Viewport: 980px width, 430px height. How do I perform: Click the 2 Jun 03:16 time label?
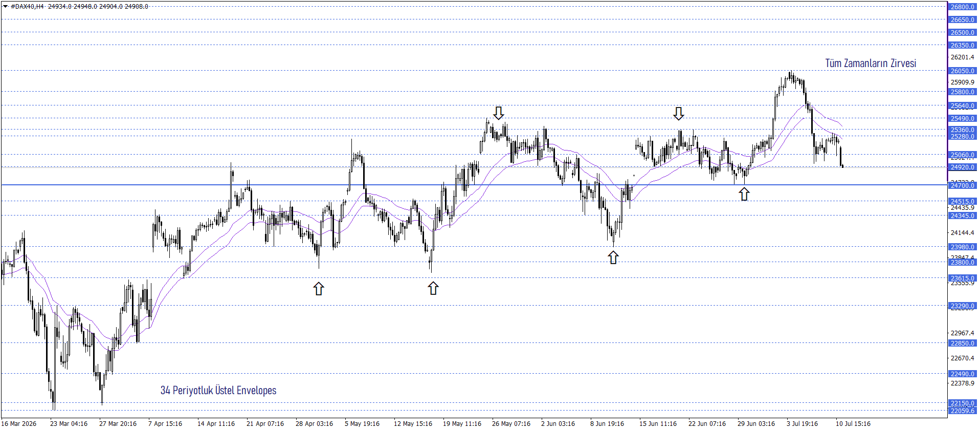[x=558, y=424]
